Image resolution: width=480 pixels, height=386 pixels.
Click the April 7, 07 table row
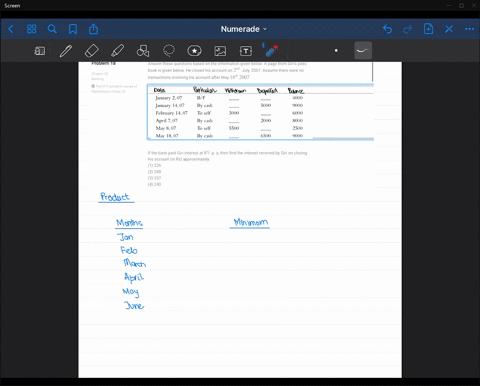coord(229,121)
